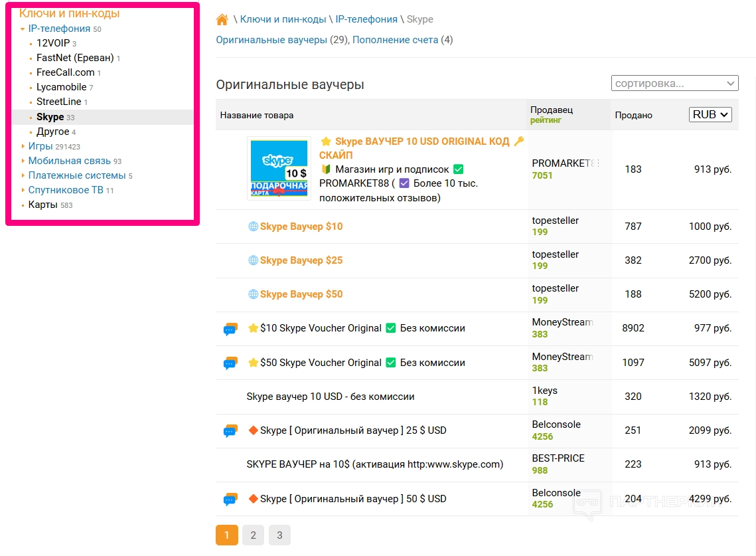The image size is (756, 556).
Task: Open the Skype 10 $ gift card thumbnail
Action: pos(279,168)
